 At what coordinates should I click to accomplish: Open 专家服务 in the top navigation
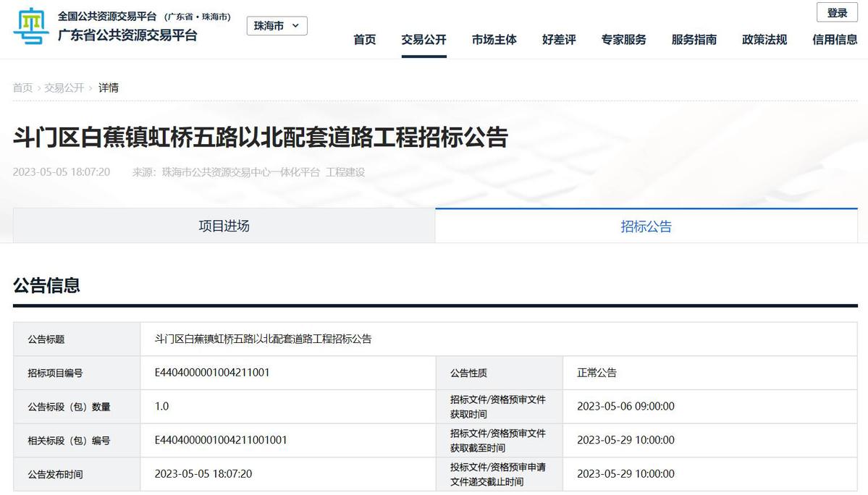click(x=624, y=40)
